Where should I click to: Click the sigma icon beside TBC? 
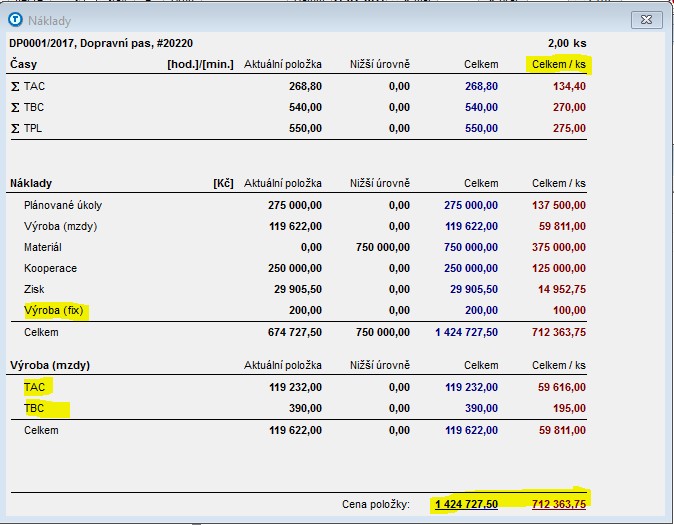pyautogui.click(x=15, y=107)
